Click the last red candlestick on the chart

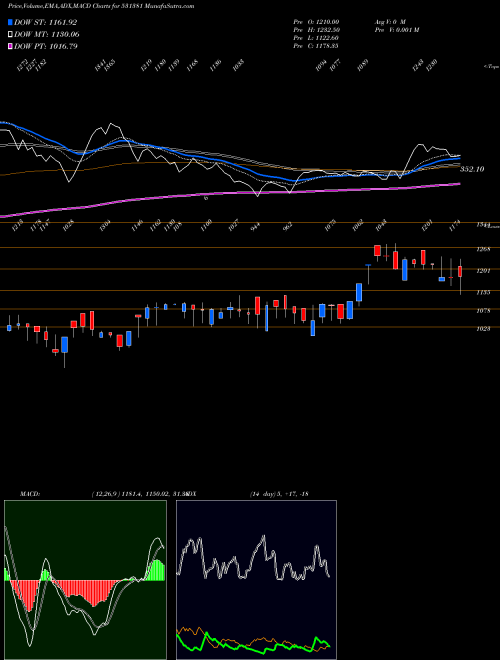460,271
